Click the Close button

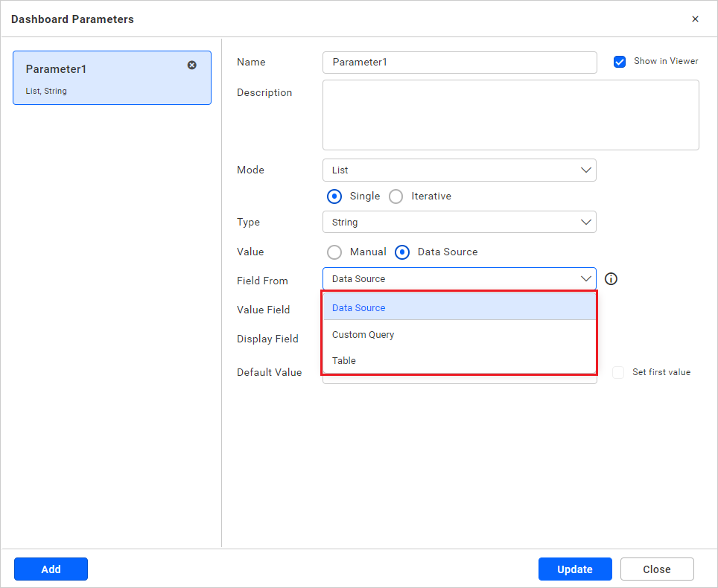657,569
